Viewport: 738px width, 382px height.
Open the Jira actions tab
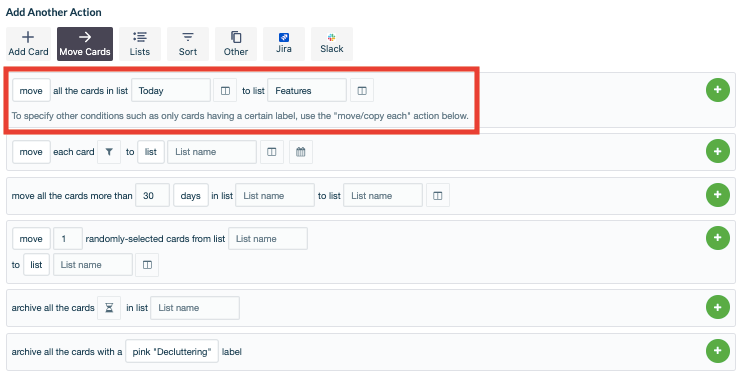pyautogui.click(x=284, y=44)
